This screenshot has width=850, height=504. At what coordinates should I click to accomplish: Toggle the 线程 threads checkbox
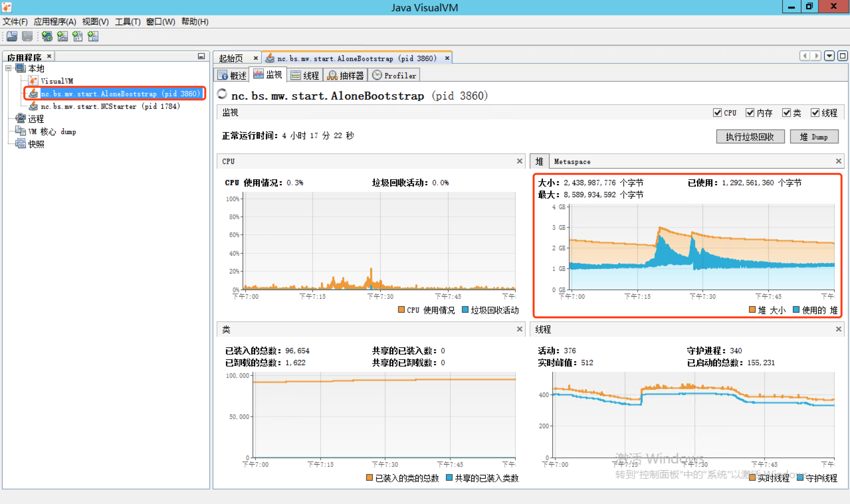815,113
